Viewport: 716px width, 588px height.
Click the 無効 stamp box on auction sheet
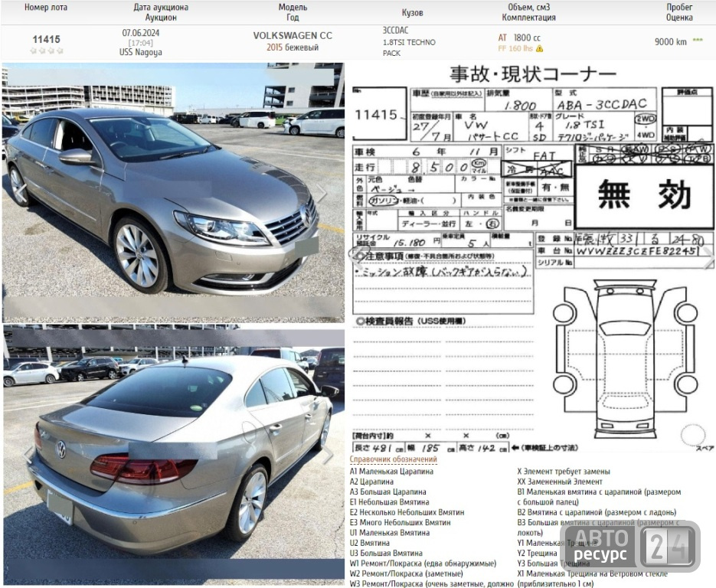pyautogui.click(x=643, y=196)
